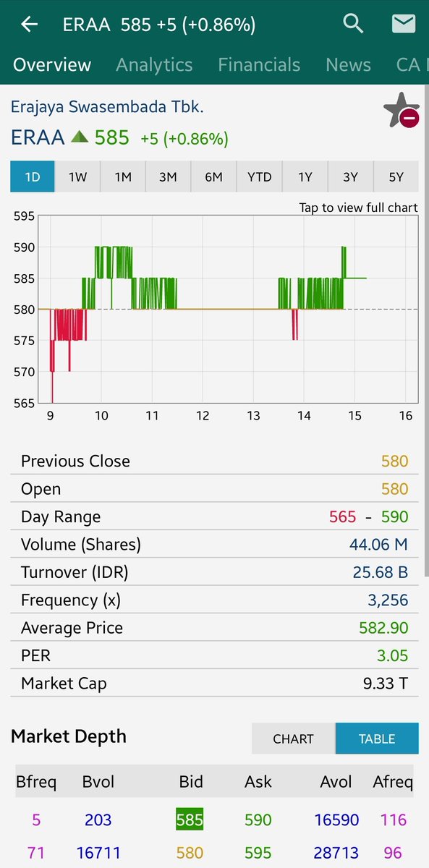The width and height of the screenshot is (429, 868).
Task: Tap the Market Depth heading
Action: tap(69, 736)
